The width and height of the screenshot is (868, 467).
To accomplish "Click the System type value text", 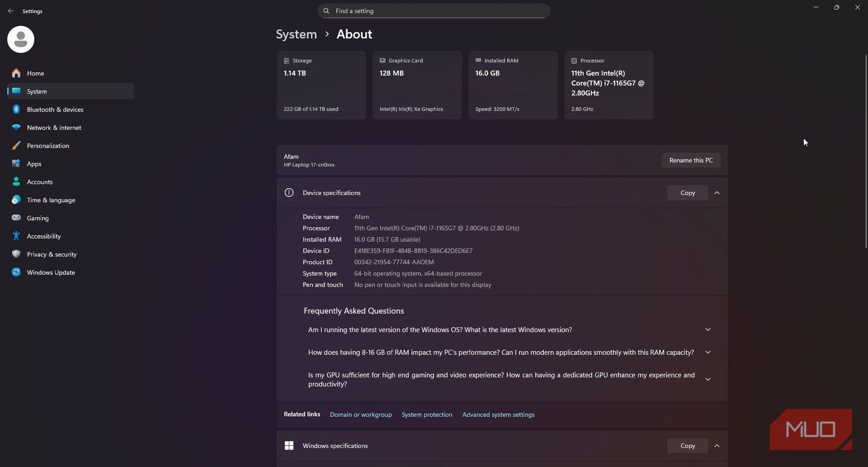I will [x=418, y=273].
